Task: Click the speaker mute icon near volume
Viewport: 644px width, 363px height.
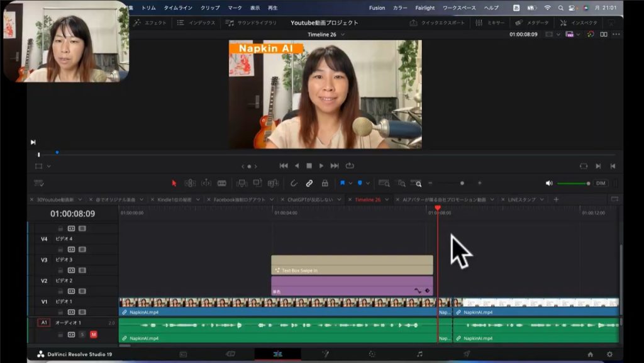Action: tap(549, 183)
